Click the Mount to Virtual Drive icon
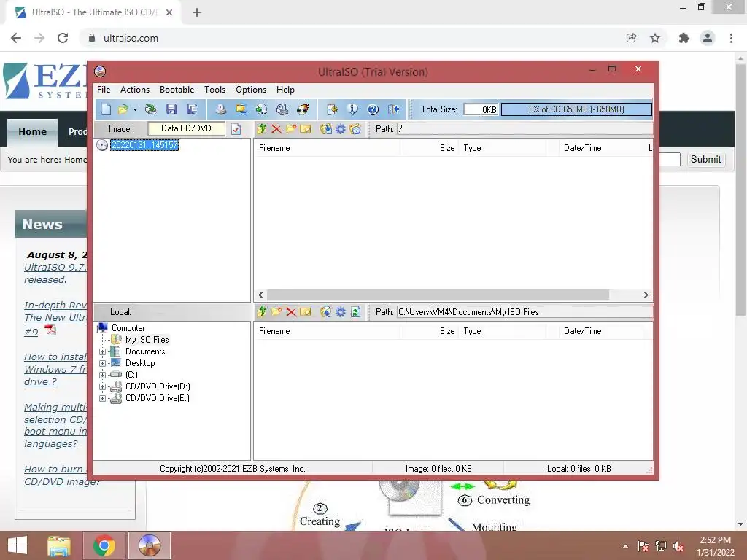 point(282,109)
